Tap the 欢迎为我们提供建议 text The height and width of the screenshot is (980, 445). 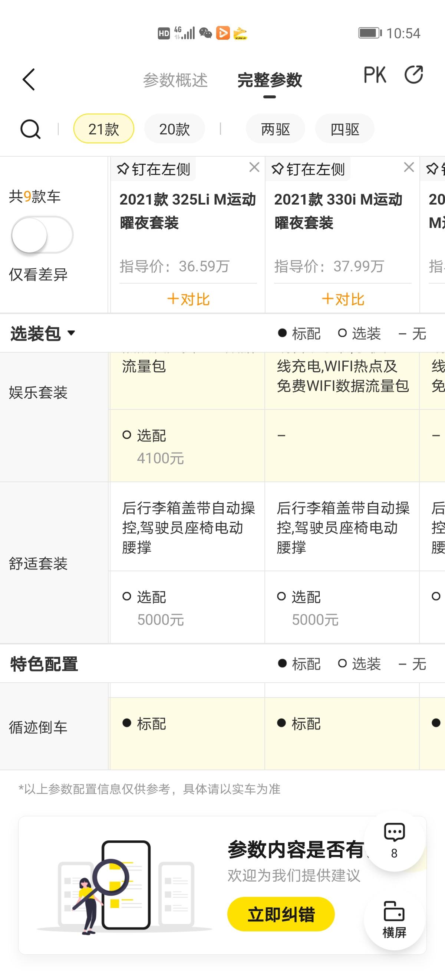(293, 875)
